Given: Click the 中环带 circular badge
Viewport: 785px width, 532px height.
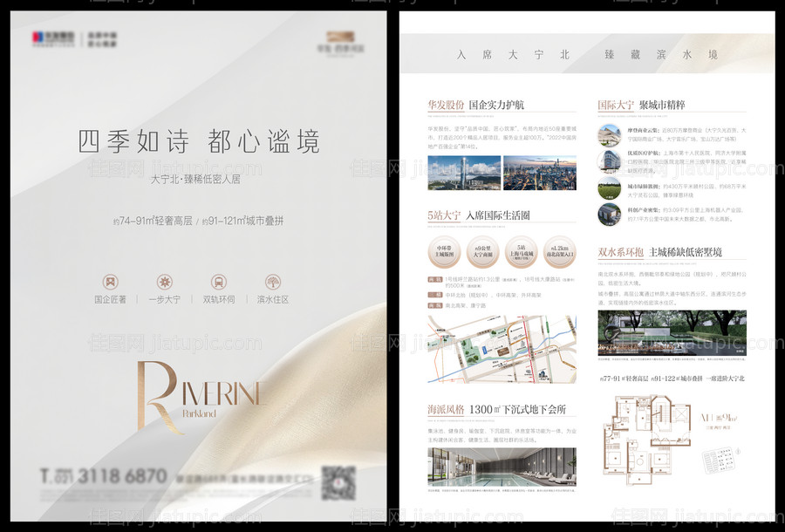Looking at the screenshot, I should 444,252.
